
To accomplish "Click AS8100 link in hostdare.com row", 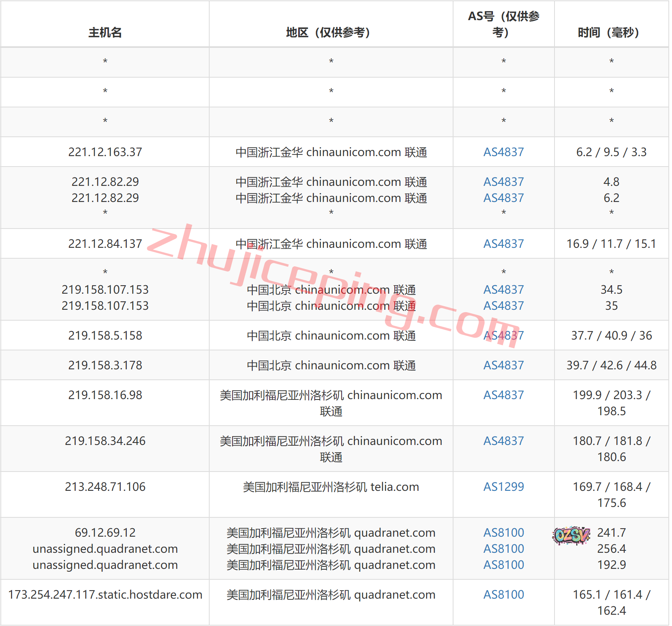I will [x=503, y=595].
